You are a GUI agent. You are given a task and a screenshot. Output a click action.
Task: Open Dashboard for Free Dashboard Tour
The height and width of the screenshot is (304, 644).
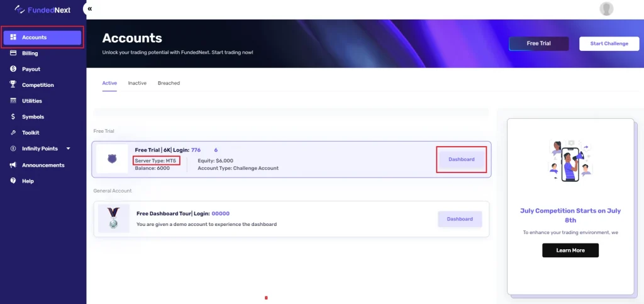click(x=460, y=219)
